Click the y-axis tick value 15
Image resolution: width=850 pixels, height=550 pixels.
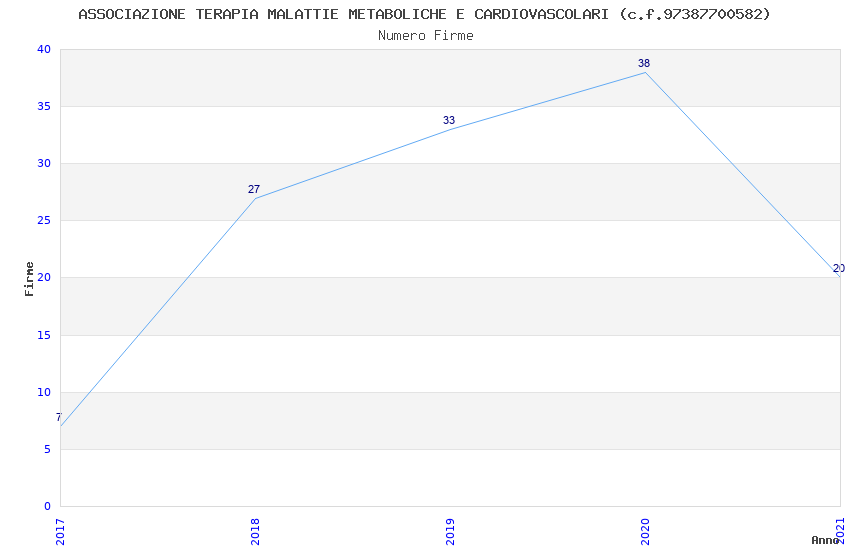(44, 335)
